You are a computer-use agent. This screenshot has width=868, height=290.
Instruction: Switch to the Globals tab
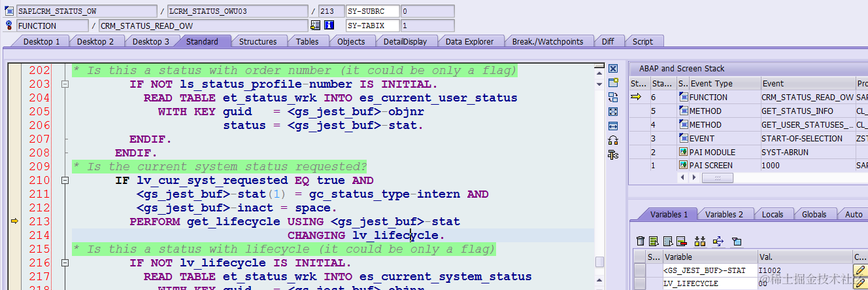(814, 214)
